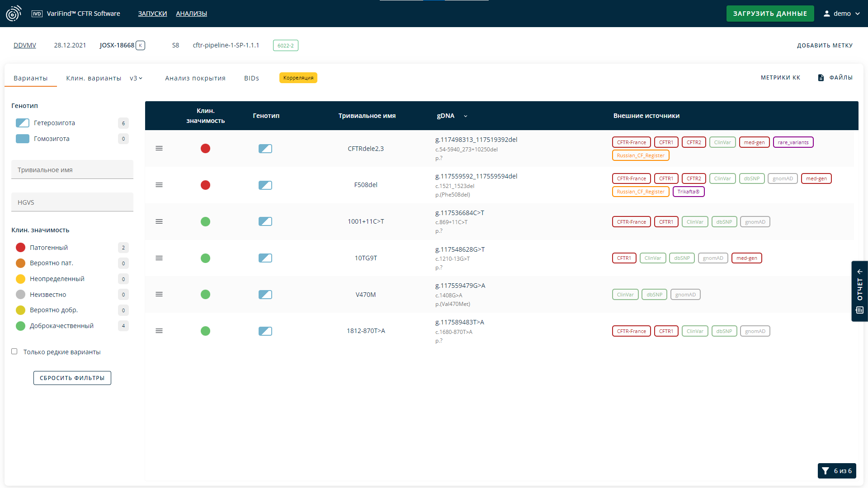Screen dimensions: 868x488
Task: Open the row menu for 1812-870T>A
Action: [x=159, y=331]
